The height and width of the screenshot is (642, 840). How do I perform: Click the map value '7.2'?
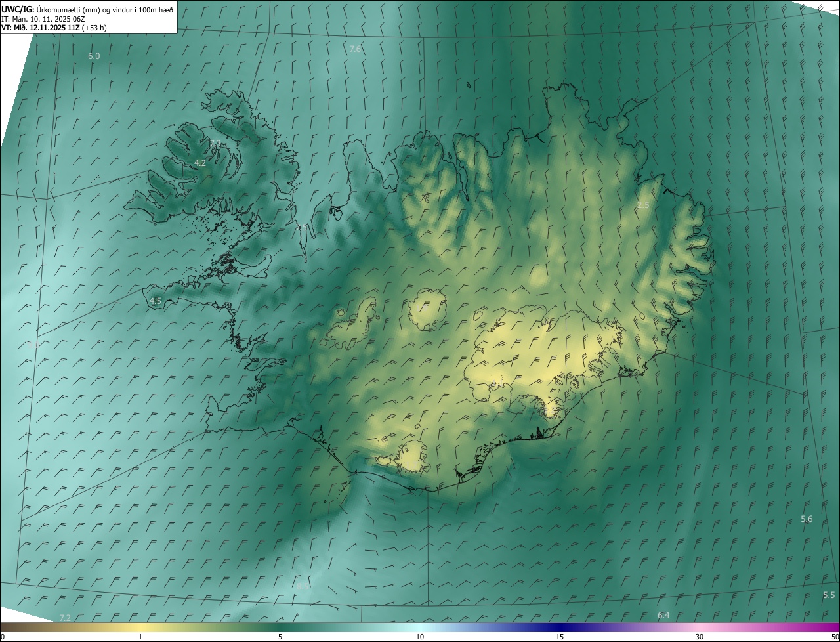65,618
